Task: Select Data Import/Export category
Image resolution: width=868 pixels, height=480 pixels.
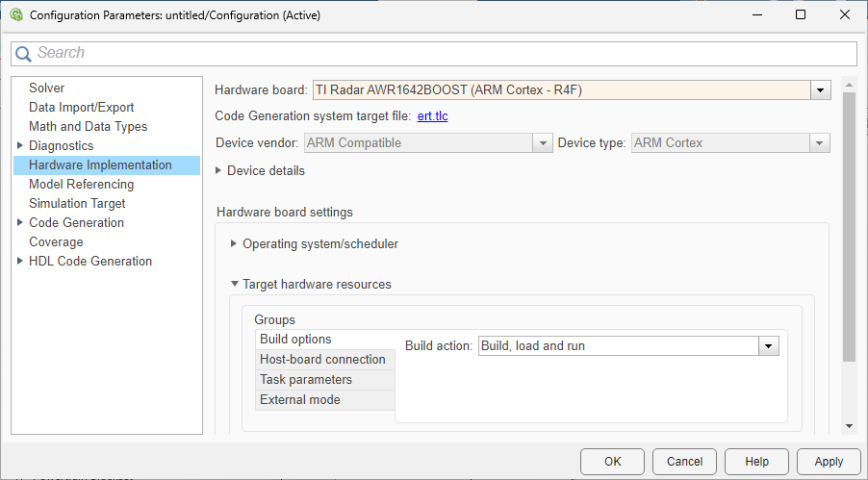Action: click(x=81, y=108)
